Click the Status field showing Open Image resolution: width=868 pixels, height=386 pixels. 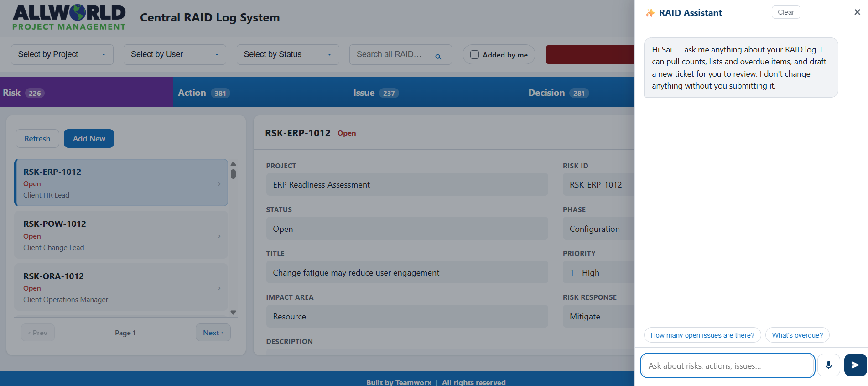pos(407,229)
